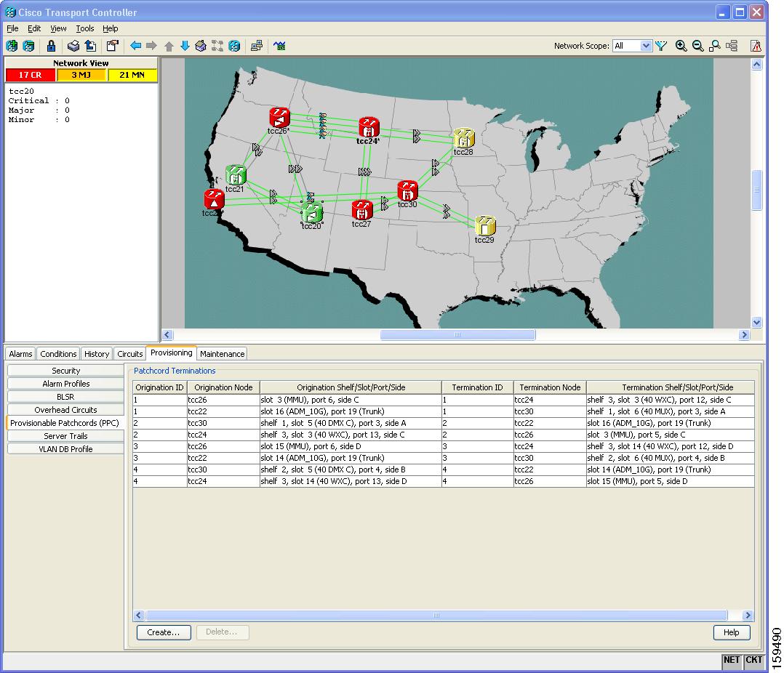Click the map horizontal scrollbar thumb
Image resolution: width=784 pixels, height=673 pixels.
(x=457, y=335)
